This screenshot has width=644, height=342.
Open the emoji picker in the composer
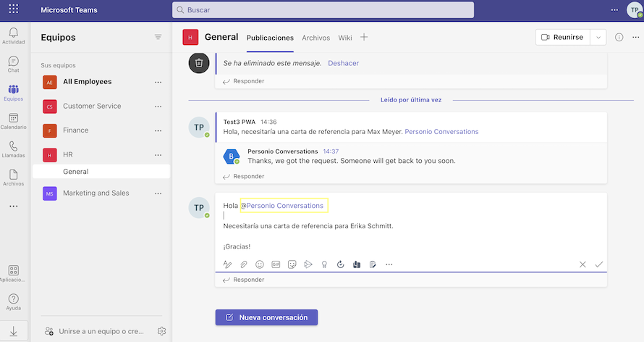(x=260, y=264)
